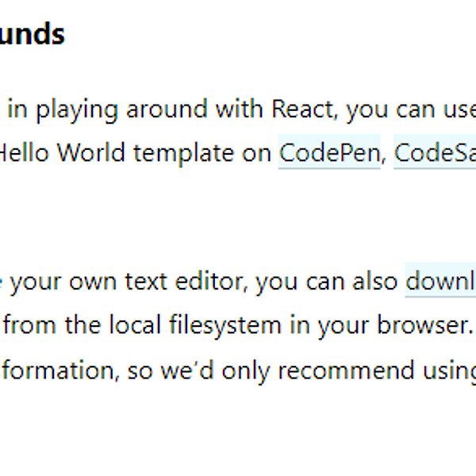Click the word 'React' in first paragraph
The height and width of the screenshot is (476, 476).
(305, 109)
